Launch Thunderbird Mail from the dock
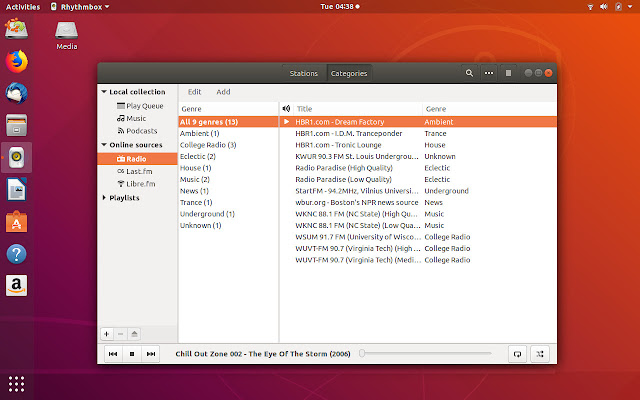 coord(17,93)
